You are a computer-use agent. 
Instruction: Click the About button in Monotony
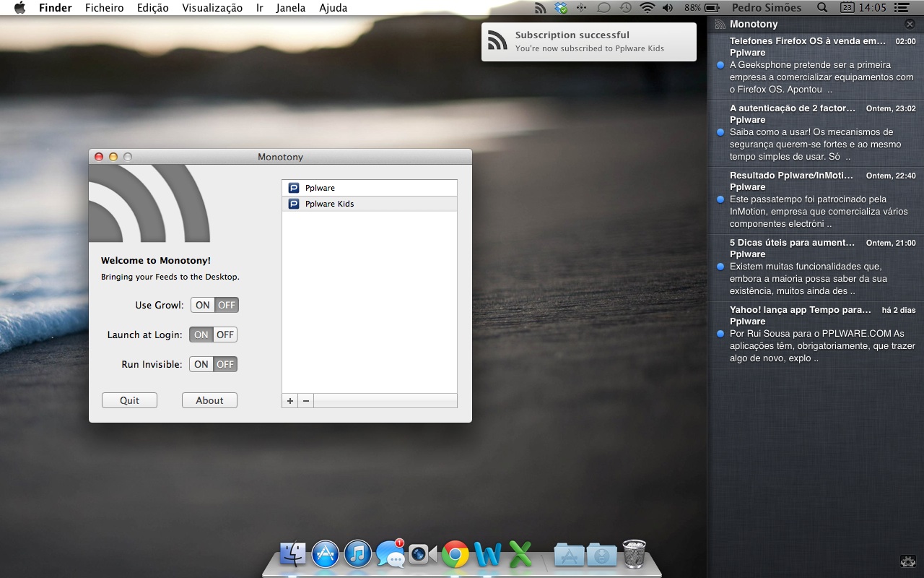tap(209, 400)
